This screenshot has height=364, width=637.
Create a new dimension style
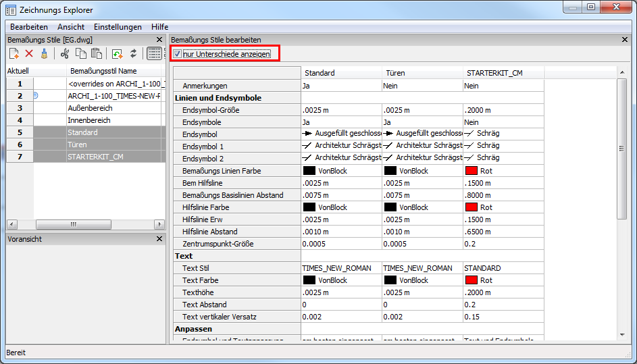point(14,53)
